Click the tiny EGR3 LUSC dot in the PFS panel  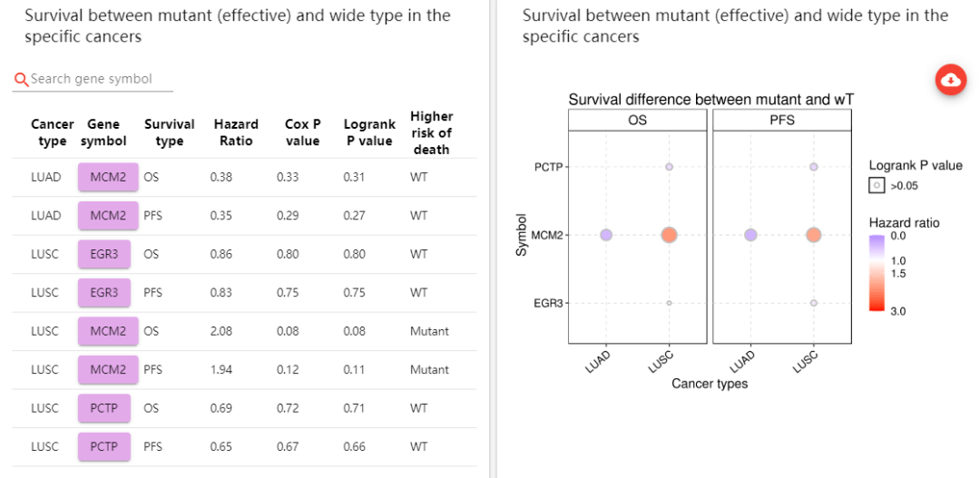[x=813, y=303]
